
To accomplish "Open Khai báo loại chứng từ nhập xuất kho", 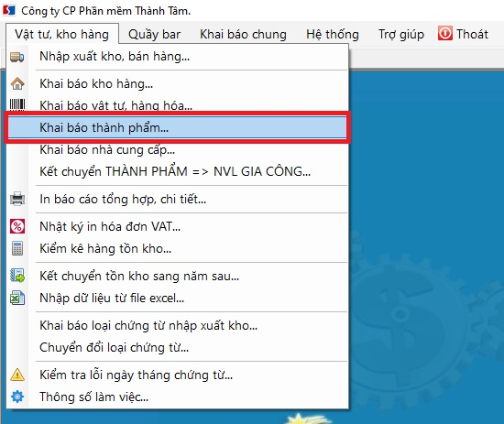I will [178, 325].
